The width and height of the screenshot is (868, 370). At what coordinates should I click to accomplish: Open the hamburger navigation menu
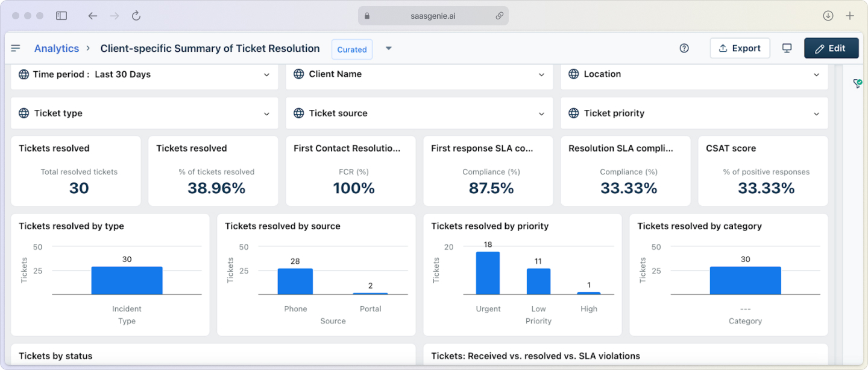[16, 48]
